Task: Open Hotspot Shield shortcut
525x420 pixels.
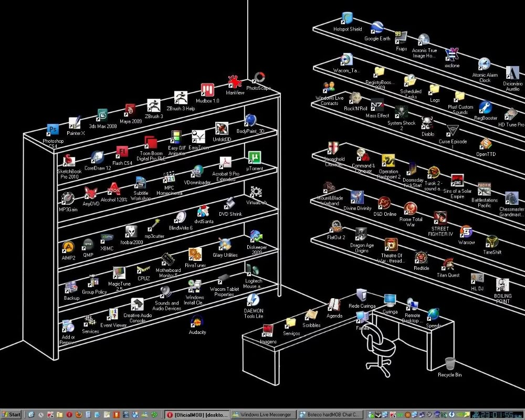Action: click(x=347, y=19)
